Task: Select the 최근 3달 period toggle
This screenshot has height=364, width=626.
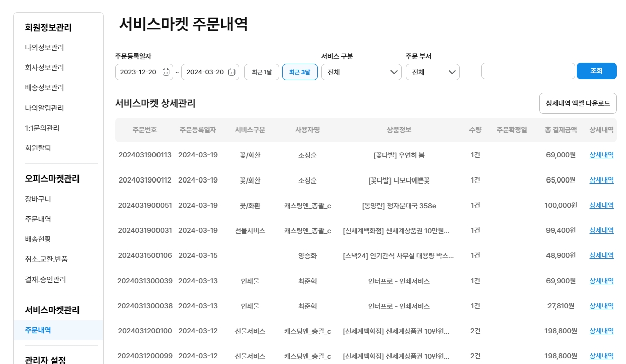Action: click(299, 72)
